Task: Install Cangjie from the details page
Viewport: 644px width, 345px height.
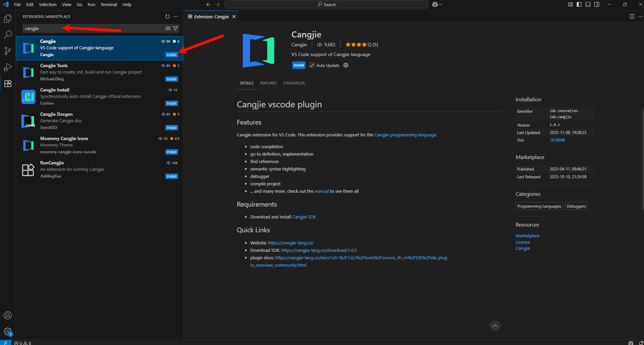Action: point(299,65)
